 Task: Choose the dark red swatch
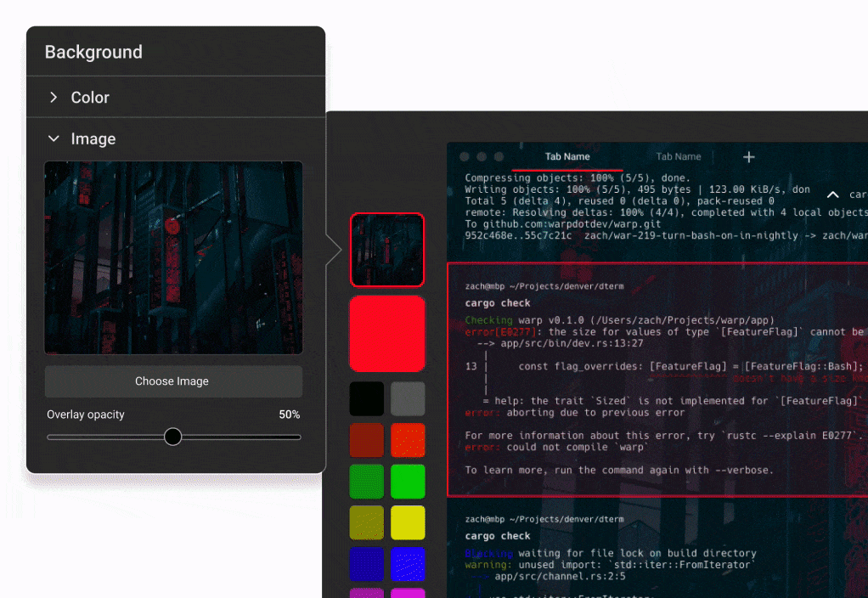[367, 440]
